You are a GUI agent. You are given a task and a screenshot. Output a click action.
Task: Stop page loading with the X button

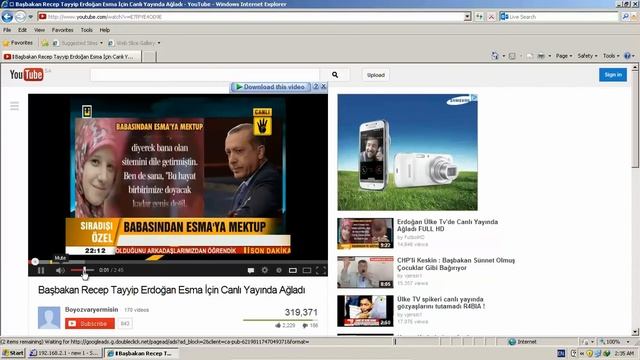[x=491, y=17]
